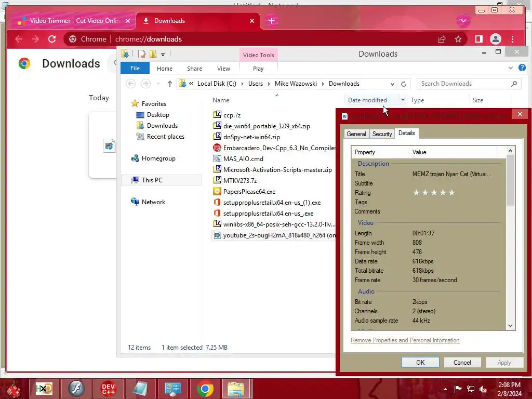Set rating to one star
Screen dimensions: 532x399
point(416,193)
